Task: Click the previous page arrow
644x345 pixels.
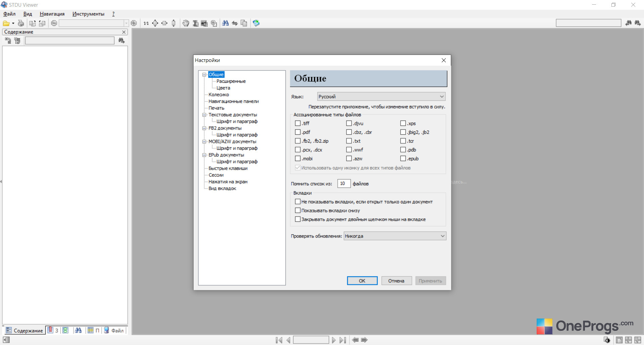Action: (x=288, y=340)
